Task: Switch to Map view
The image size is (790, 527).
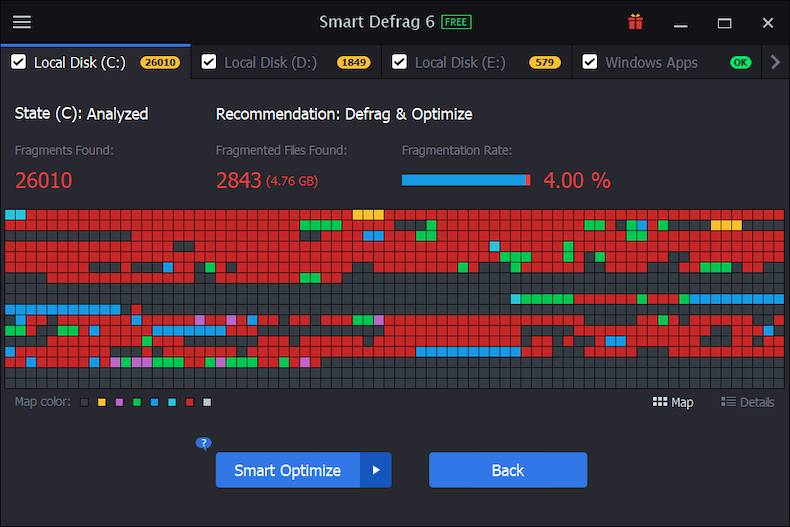Action: coord(673,402)
